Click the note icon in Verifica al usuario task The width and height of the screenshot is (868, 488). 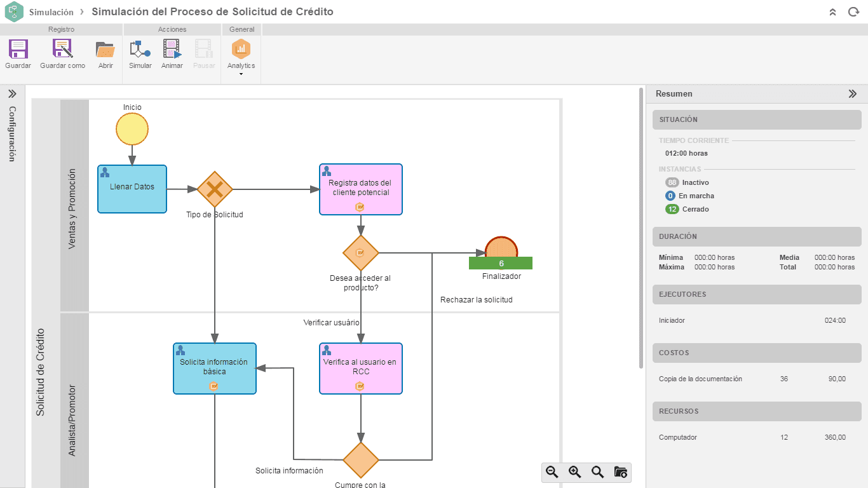(360, 386)
